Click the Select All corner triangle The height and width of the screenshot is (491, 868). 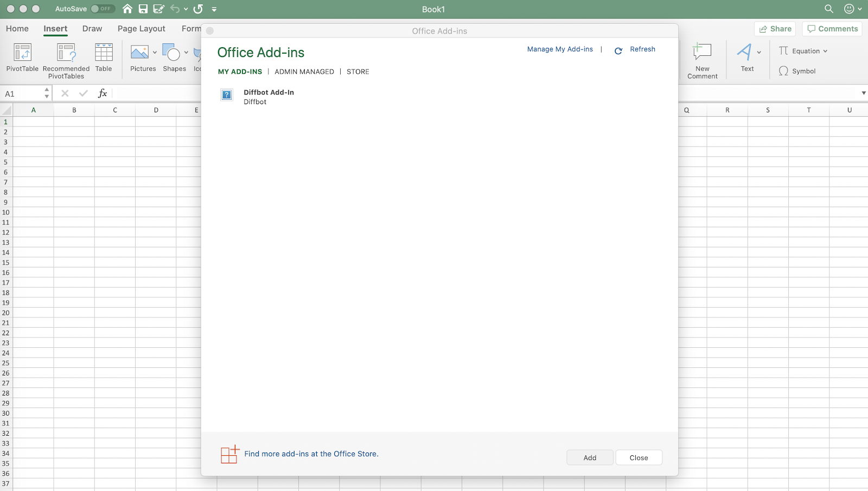point(6,110)
